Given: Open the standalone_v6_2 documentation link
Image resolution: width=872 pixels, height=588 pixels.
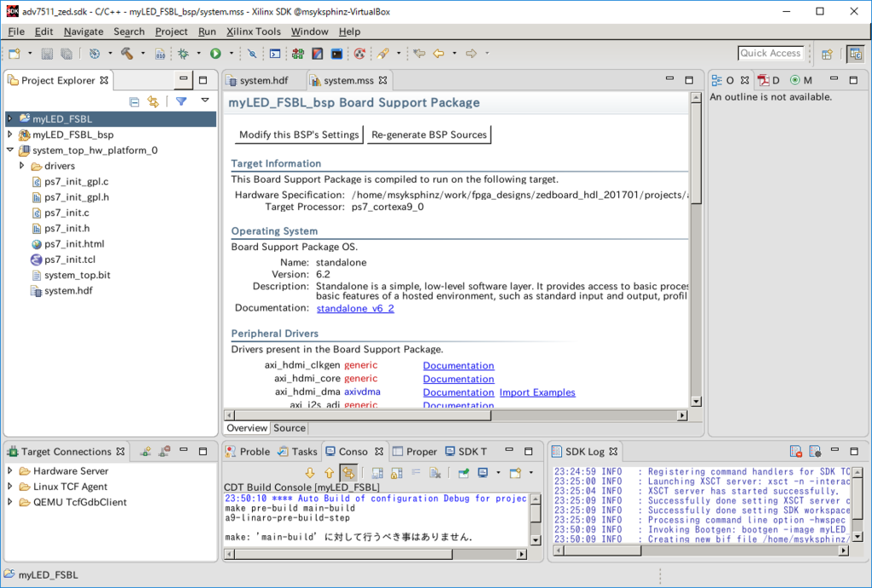Looking at the screenshot, I should pos(355,308).
